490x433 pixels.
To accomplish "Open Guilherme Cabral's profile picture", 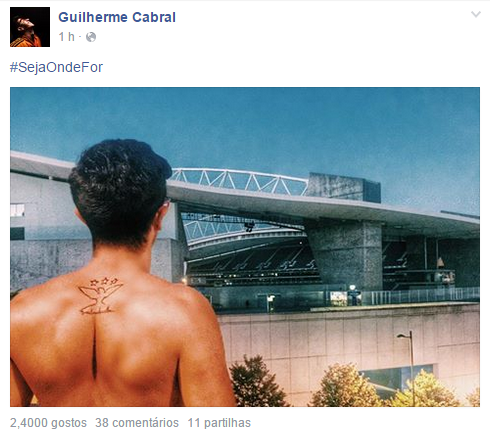I will pos(30,27).
